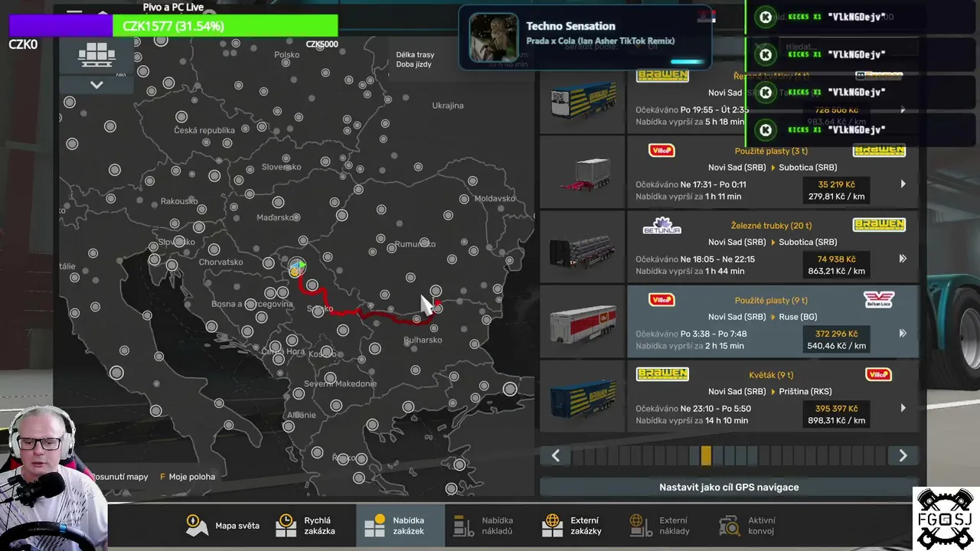Open the Aktivní konvoj icon
980x551 pixels.
pyautogui.click(x=730, y=526)
